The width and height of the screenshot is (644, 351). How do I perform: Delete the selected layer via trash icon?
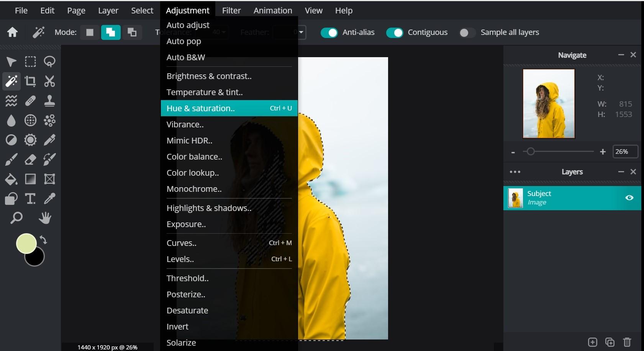pos(627,342)
